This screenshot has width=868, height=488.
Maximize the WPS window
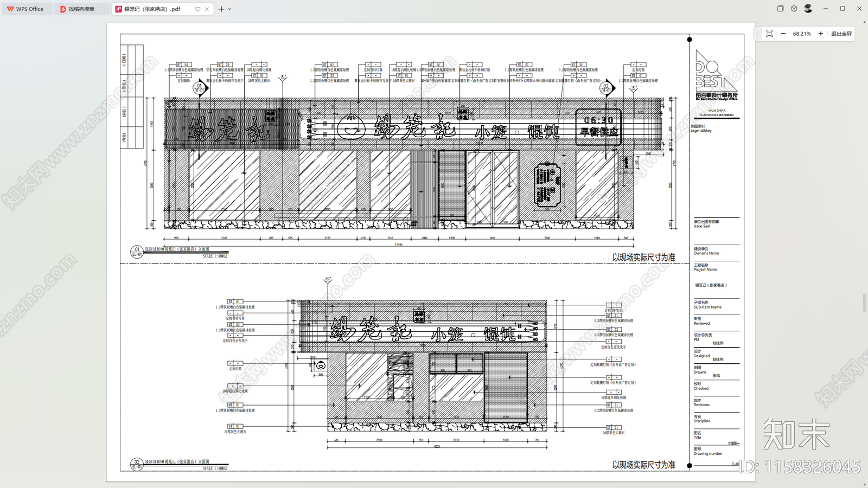[x=843, y=9]
